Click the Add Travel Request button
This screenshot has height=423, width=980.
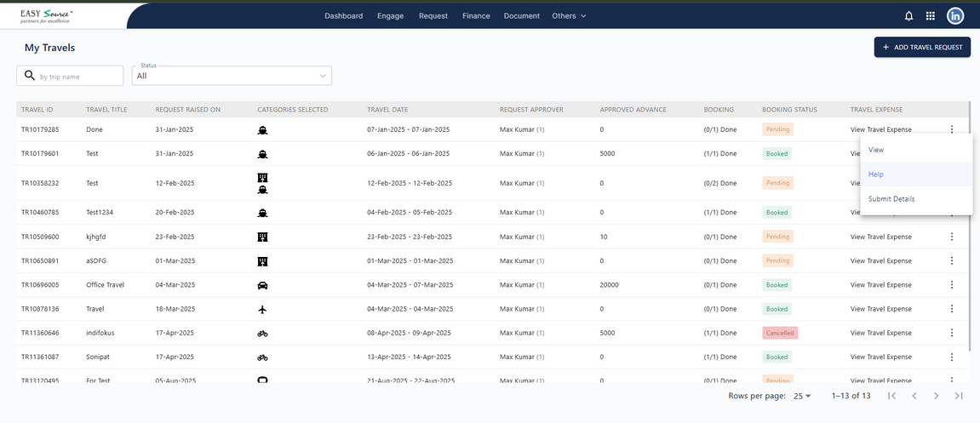922,48
